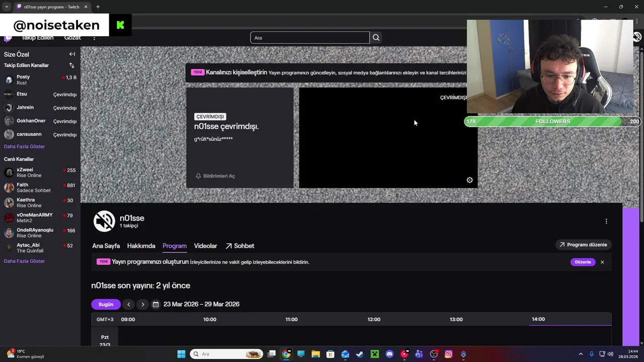
Task: Open Aytac_Abi The Quinfall row
Action: coord(40,248)
